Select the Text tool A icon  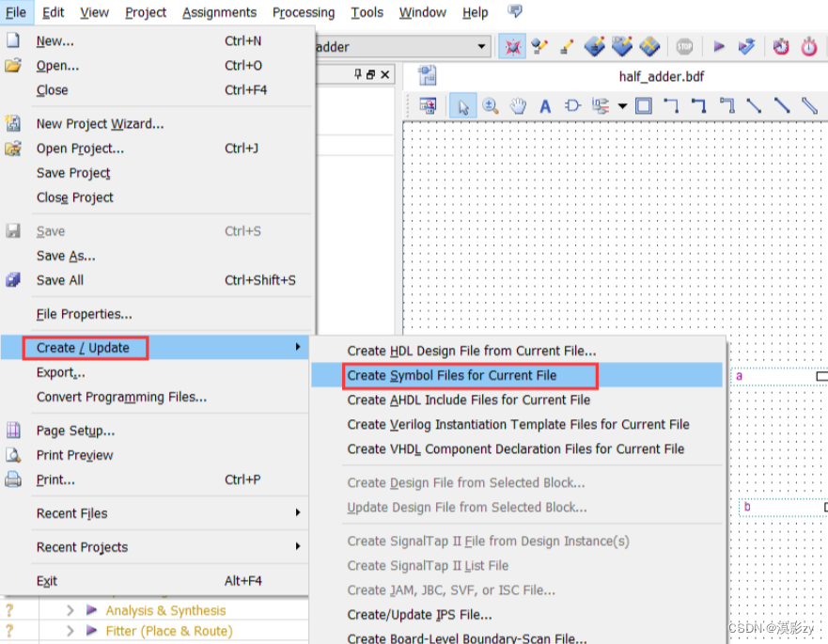pos(545,106)
